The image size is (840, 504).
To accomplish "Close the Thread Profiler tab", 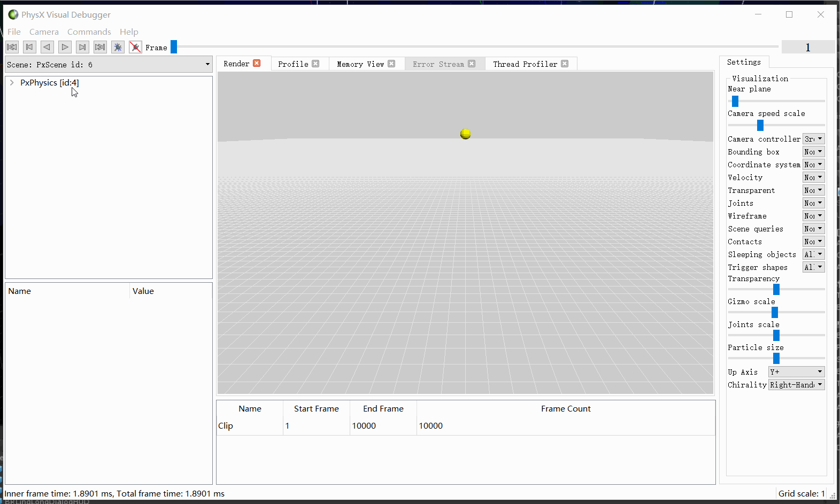I will pyautogui.click(x=565, y=64).
